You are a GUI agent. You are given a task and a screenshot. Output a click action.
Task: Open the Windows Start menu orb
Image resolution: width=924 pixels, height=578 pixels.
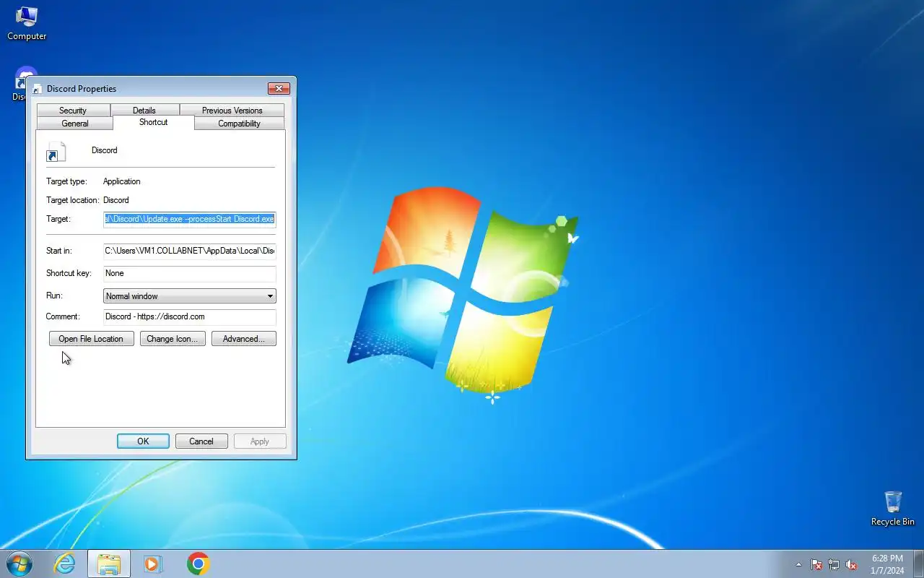coord(19,564)
